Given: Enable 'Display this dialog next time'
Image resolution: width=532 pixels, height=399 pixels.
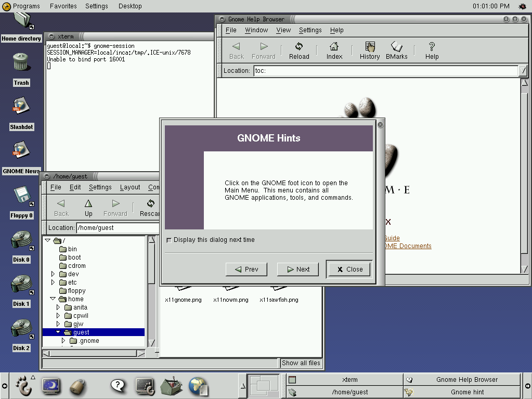Looking at the screenshot, I should coord(169,240).
